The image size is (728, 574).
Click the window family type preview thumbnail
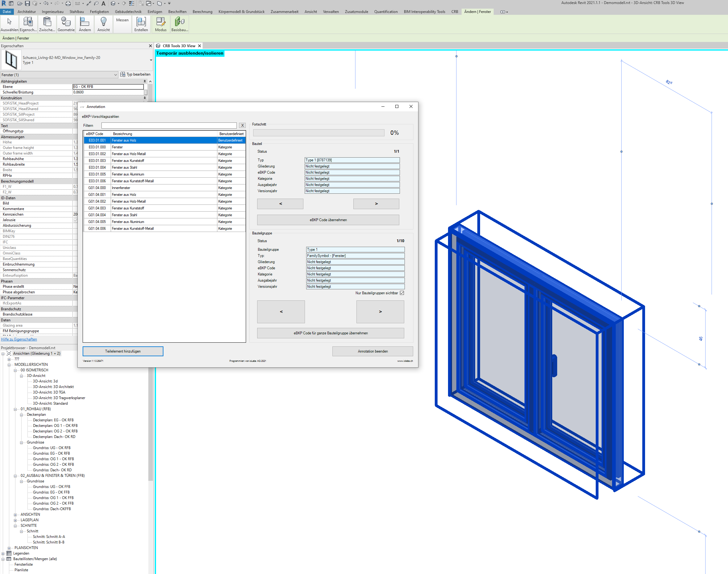11,60
